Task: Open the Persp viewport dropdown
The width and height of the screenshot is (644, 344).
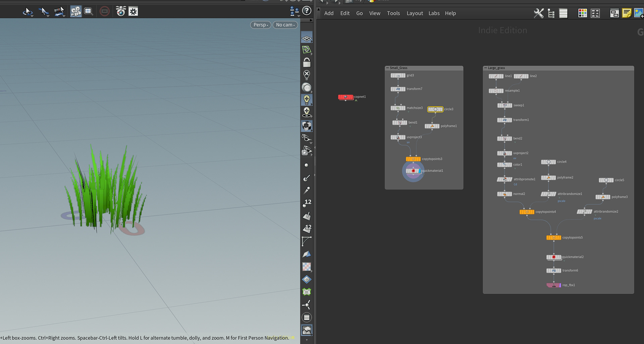Action: pyautogui.click(x=260, y=25)
